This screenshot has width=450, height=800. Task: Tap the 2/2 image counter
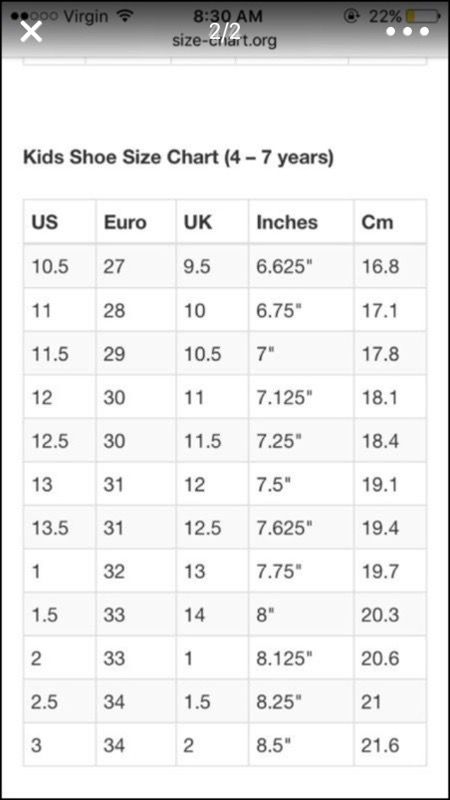(x=224, y=31)
